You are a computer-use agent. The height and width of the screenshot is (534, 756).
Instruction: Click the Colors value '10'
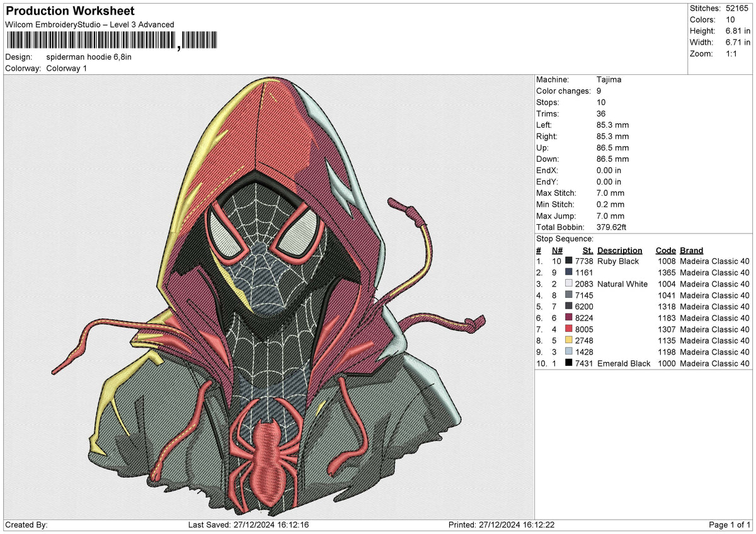pyautogui.click(x=731, y=20)
